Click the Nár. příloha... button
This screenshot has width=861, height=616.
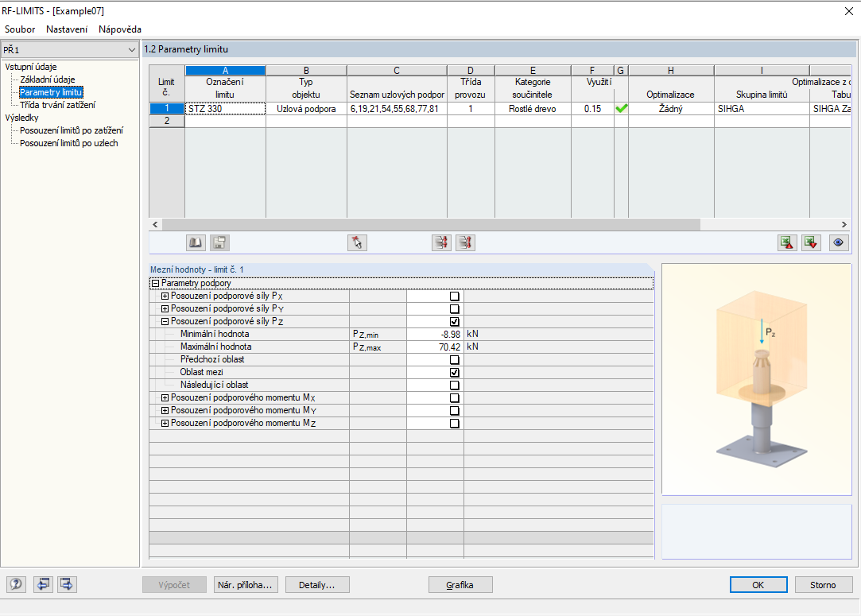click(x=246, y=585)
